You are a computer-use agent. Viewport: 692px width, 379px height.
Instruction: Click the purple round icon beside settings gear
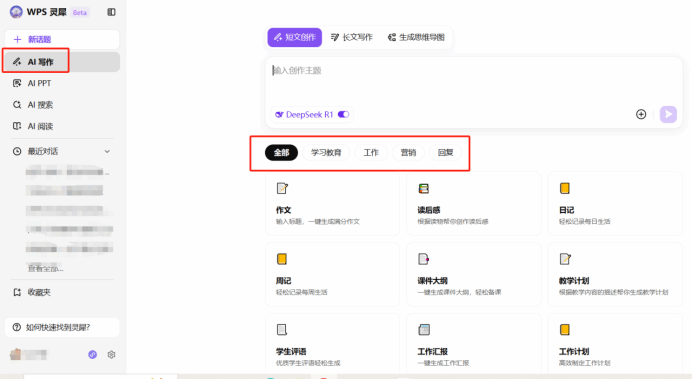pyautogui.click(x=92, y=354)
